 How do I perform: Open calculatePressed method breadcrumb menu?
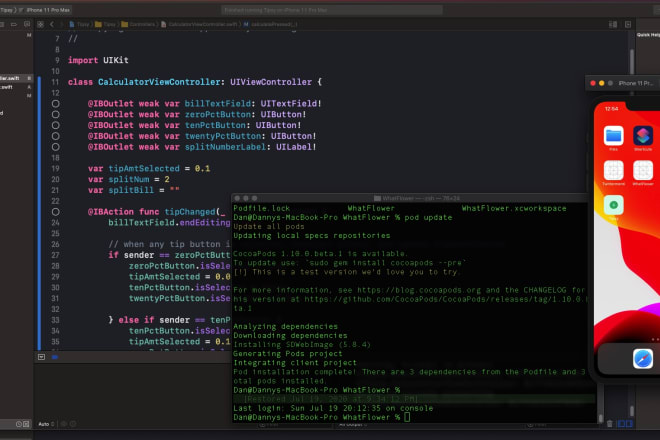coord(271,24)
